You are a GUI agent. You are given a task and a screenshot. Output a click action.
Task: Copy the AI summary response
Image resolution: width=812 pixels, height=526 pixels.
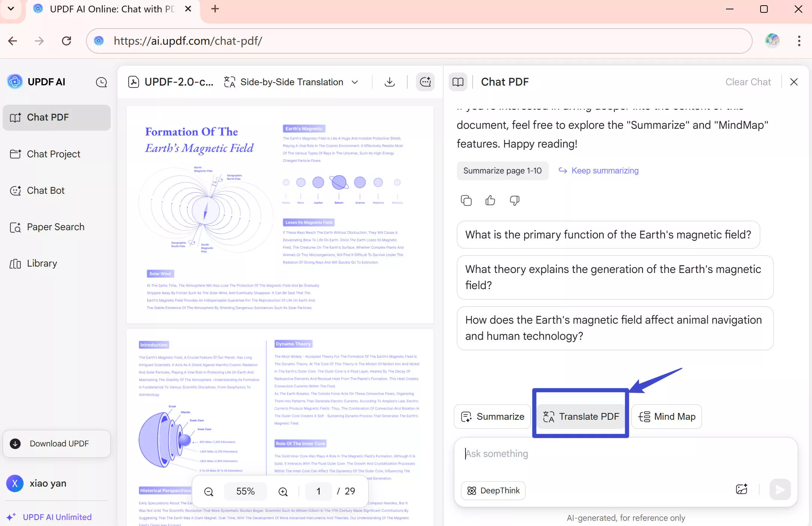coord(466,200)
